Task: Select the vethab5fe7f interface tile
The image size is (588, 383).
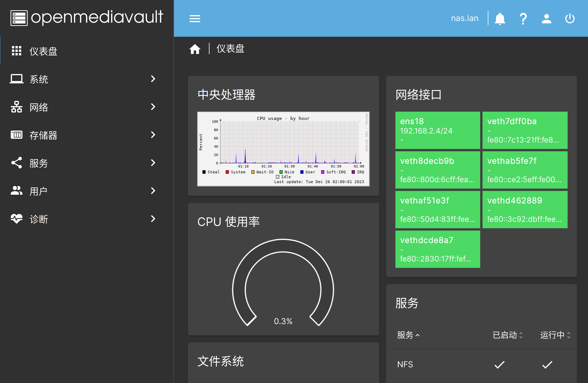Action: point(525,170)
